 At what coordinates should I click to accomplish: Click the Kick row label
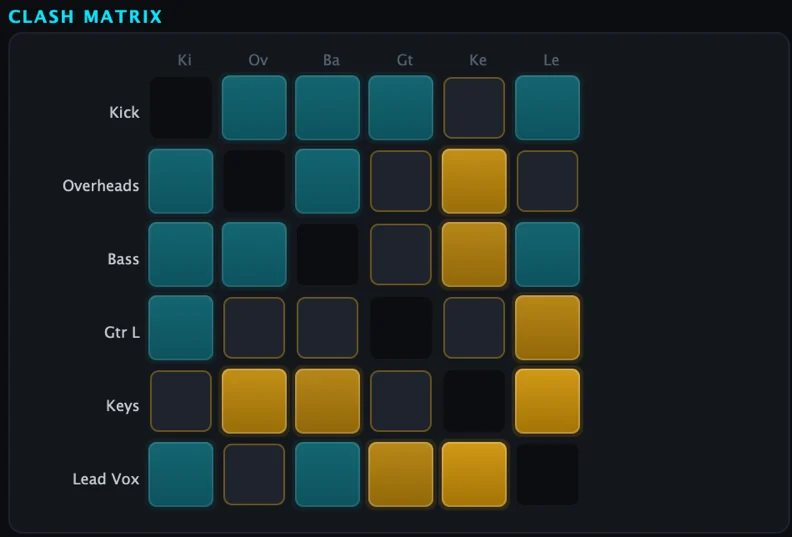coord(124,112)
